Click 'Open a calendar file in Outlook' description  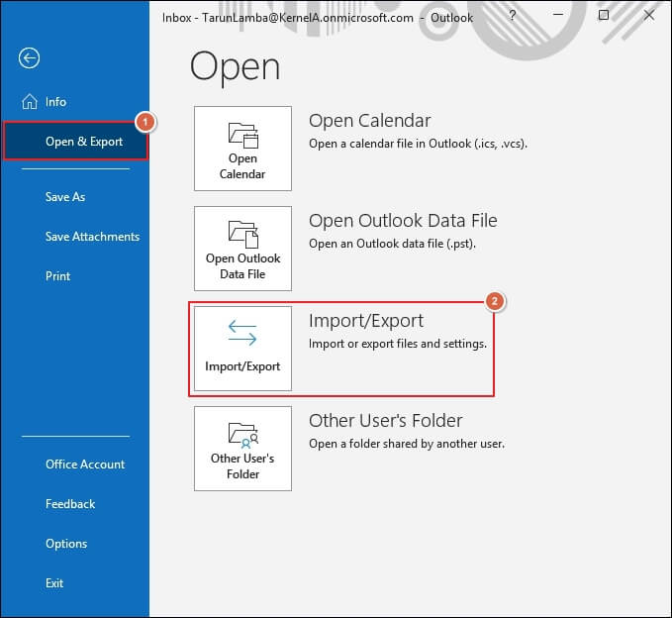click(x=418, y=144)
